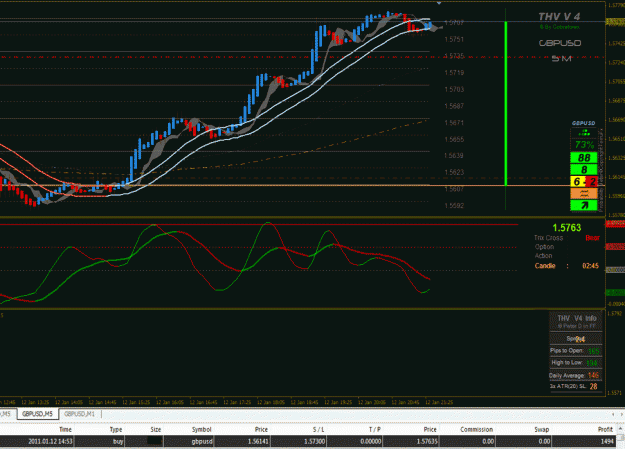
Task: Click the 'buy' order type cell
Action: coord(118,441)
